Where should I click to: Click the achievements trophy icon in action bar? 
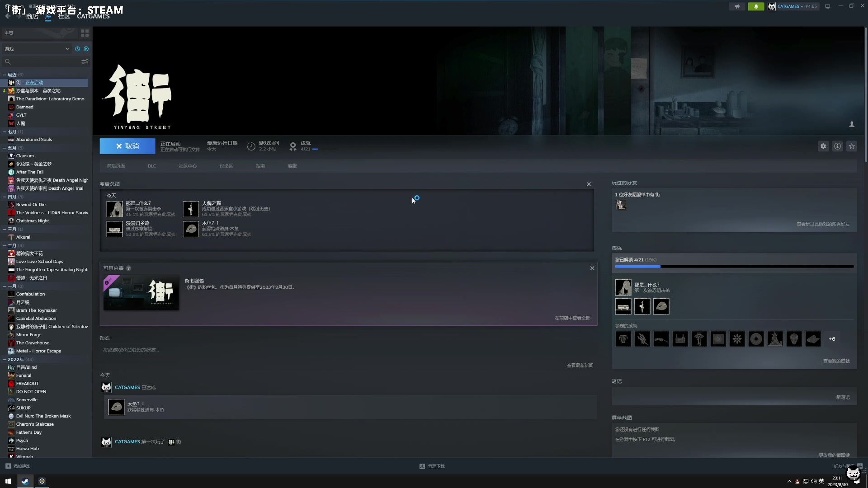[x=293, y=146]
